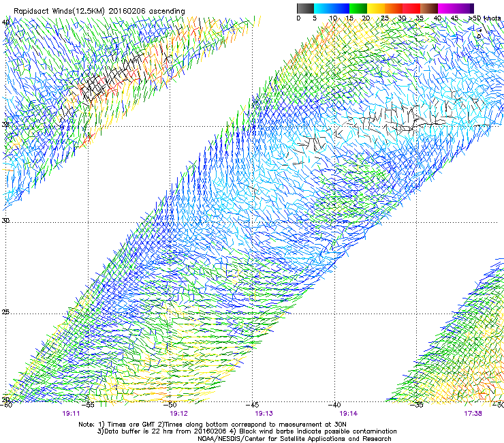Click the yellow 20-25 knots legend segment

pyautogui.click(x=376, y=8)
